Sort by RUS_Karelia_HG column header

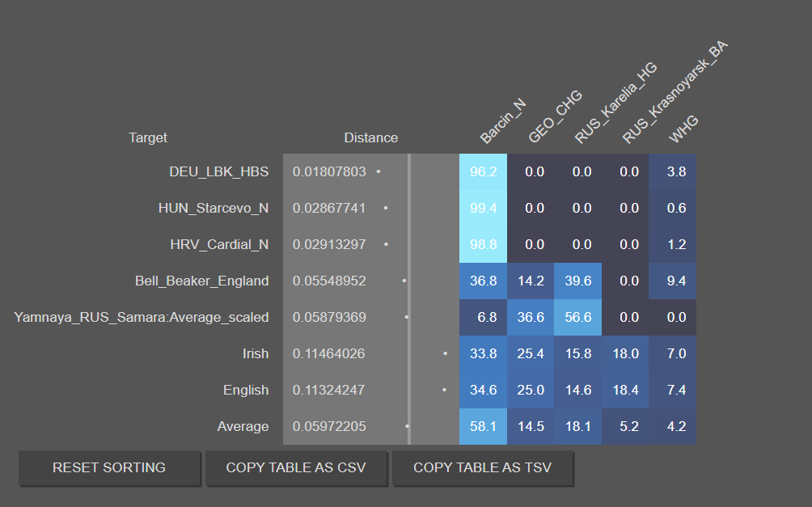coord(615,104)
